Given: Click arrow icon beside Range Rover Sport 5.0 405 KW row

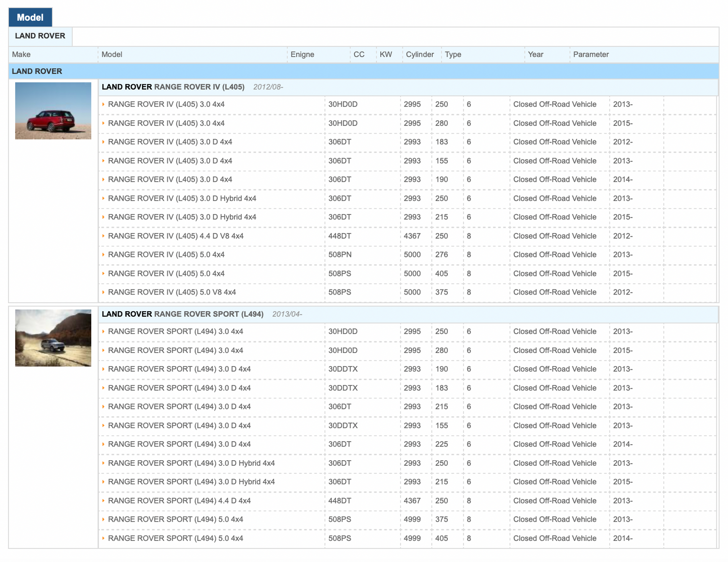Looking at the screenshot, I should [x=103, y=539].
